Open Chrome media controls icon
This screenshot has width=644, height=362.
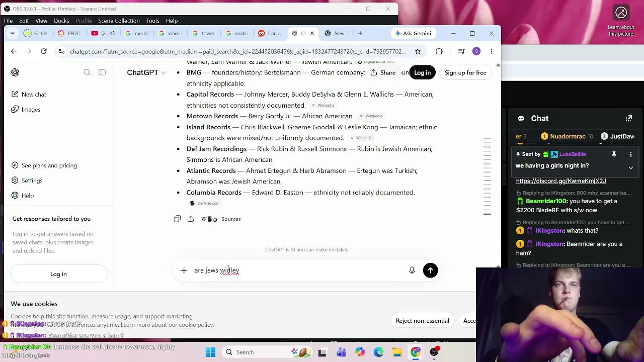461,51
